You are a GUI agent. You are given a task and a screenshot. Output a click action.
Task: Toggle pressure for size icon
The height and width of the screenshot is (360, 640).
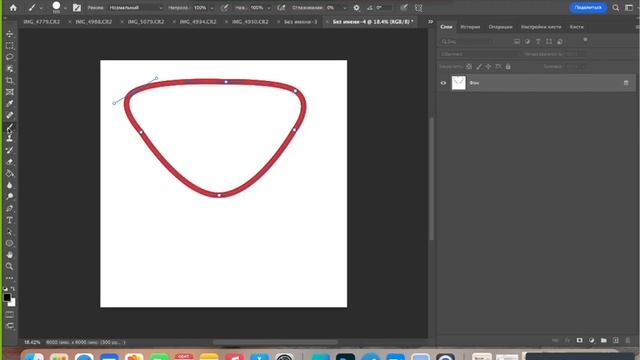404,7
